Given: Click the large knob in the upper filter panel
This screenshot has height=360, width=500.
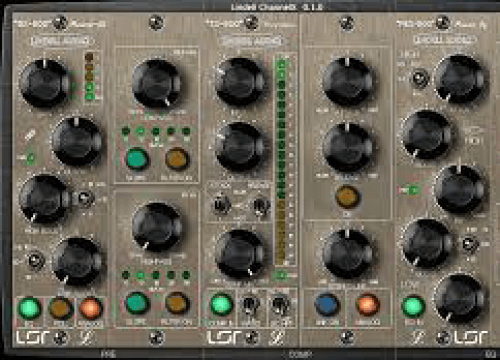Looking at the screenshot, I should 157,84.
